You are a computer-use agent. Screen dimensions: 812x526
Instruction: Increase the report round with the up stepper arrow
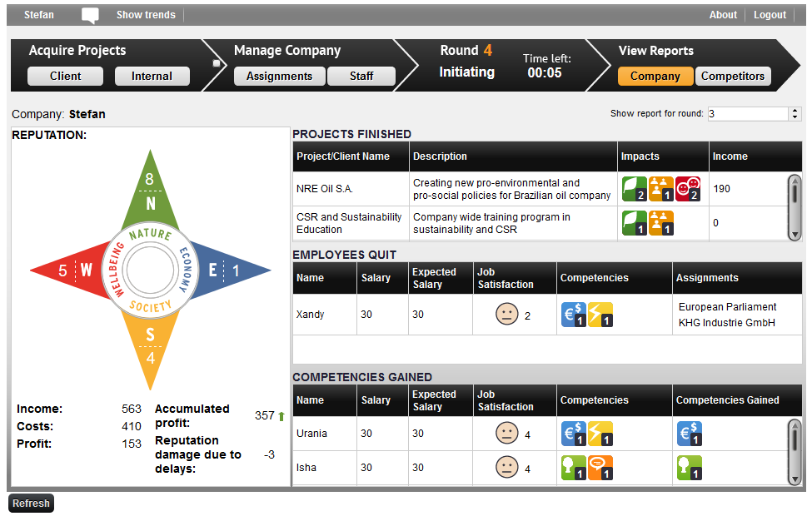[x=795, y=111]
